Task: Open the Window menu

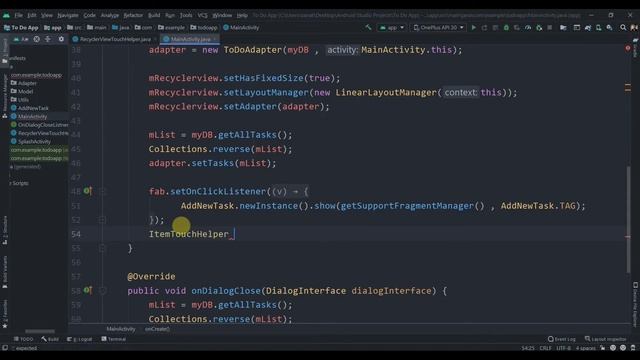Action: 222,15
